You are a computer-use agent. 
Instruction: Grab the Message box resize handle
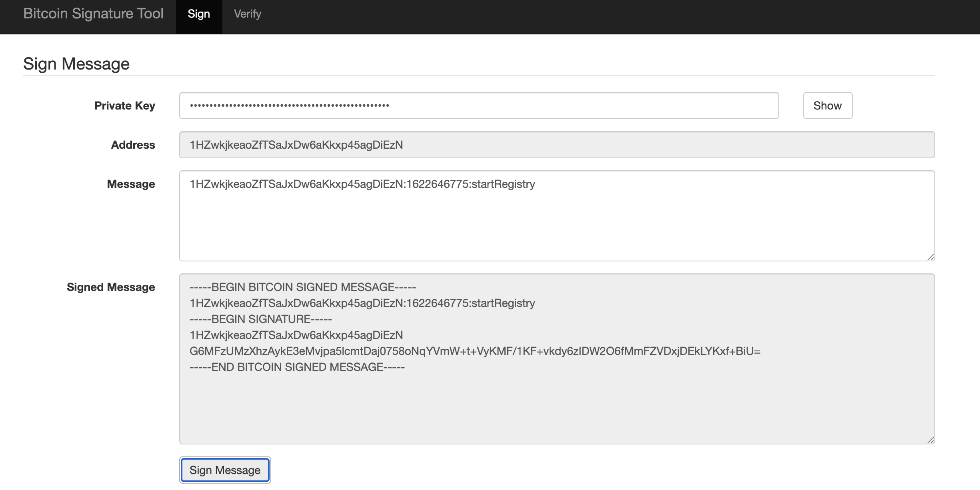tap(930, 257)
